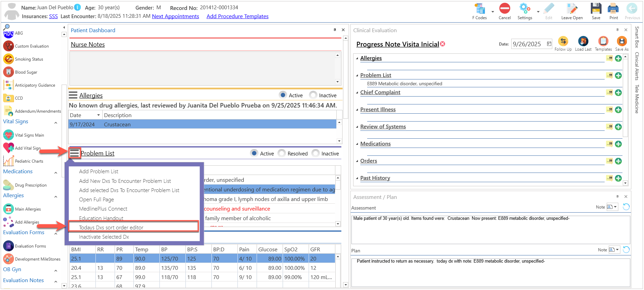Open the Templates icon in Clinical Evaluation
This screenshot has width=644, height=290.
[x=603, y=41]
